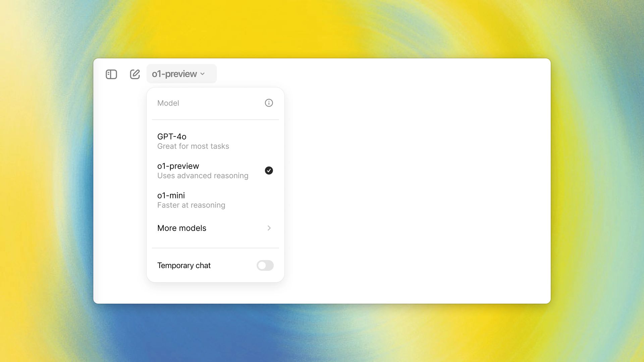Select GPT-4o from the model list
This screenshot has height=362, width=644.
(x=215, y=140)
